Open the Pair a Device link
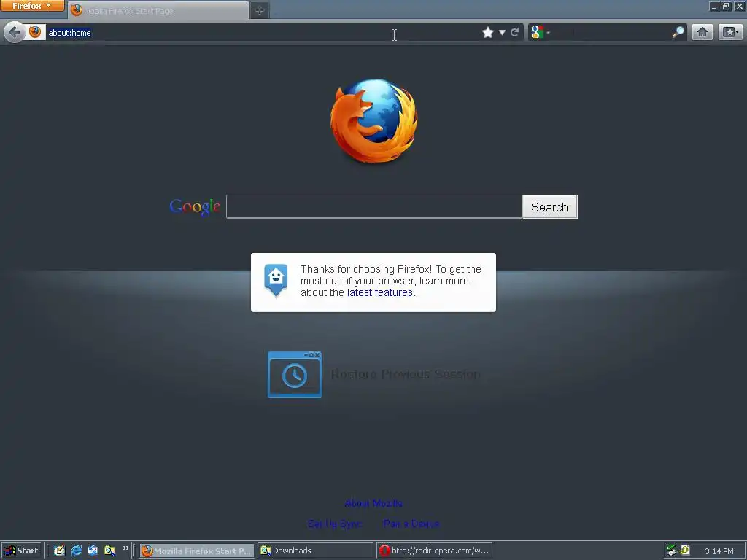The image size is (747, 560). pos(411,524)
